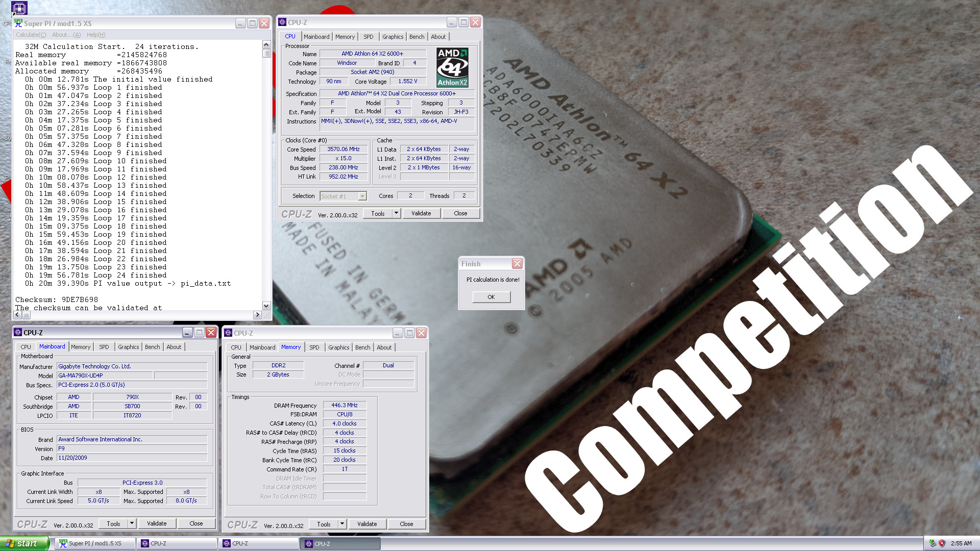Click Validate in Mainboard CPU-Z window
Image resolution: width=980 pixels, height=551 pixels.
(157, 523)
